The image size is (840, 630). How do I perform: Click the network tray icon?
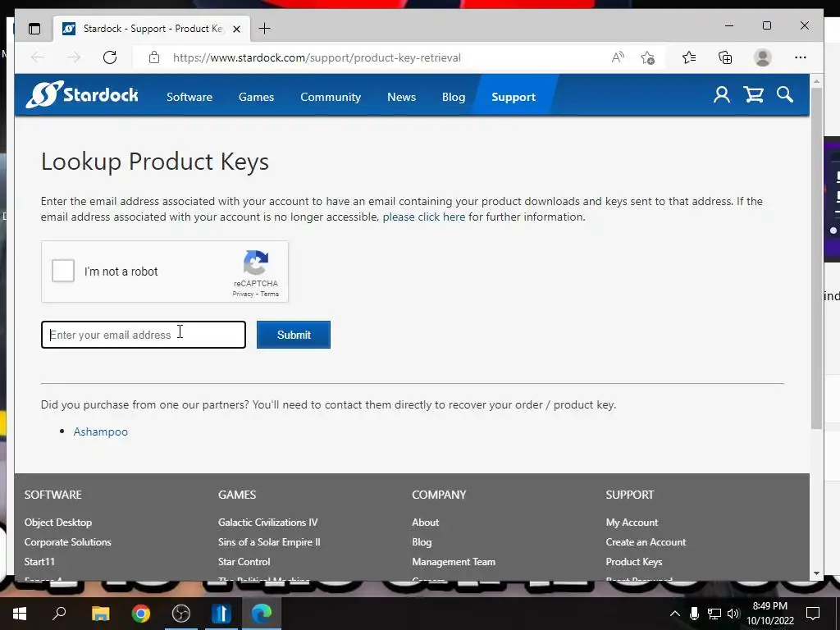(714, 614)
